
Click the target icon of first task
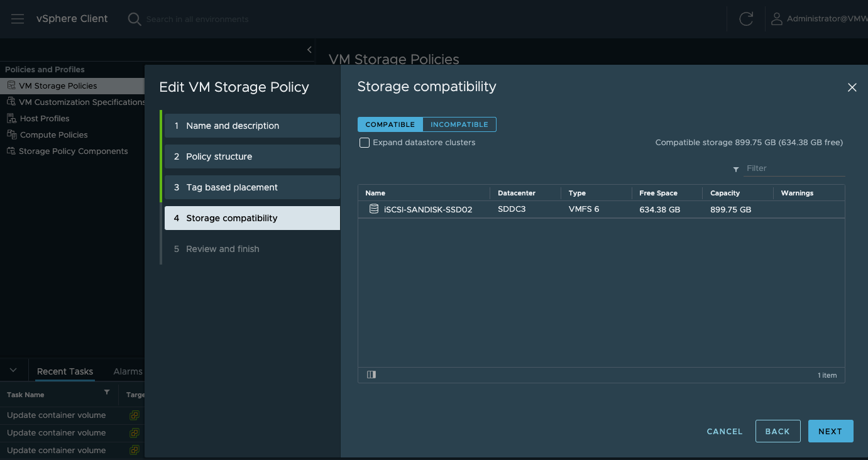coord(134,415)
